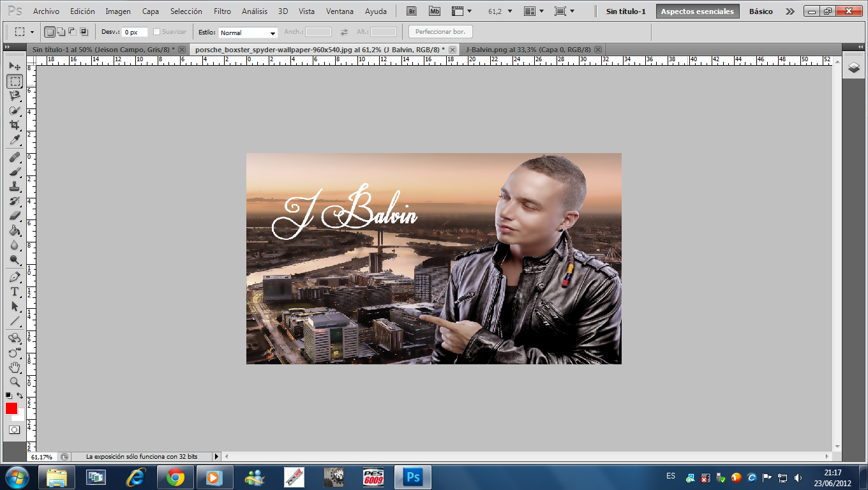Switch to the Sin título-1 al 50% tab

point(103,49)
